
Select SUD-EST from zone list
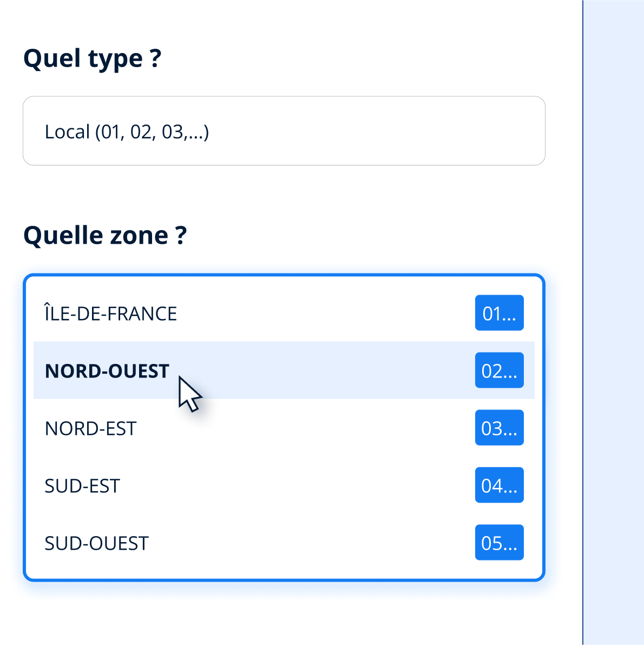[x=82, y=486]
